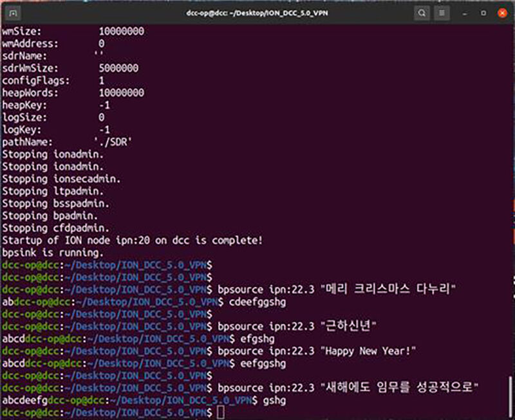The width and height of the screenshot is (515, 420).
Task: Click the 'sdrWmSize:' line
Action: click(x=70, y=68)
